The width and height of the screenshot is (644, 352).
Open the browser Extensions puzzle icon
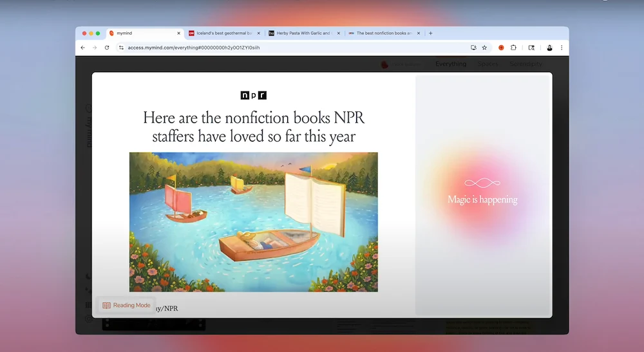(513, 48)
